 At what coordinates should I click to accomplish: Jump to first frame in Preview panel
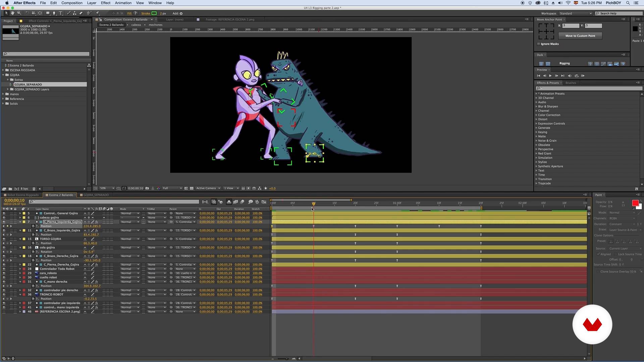pyautogui.click(x=538, y=76)
